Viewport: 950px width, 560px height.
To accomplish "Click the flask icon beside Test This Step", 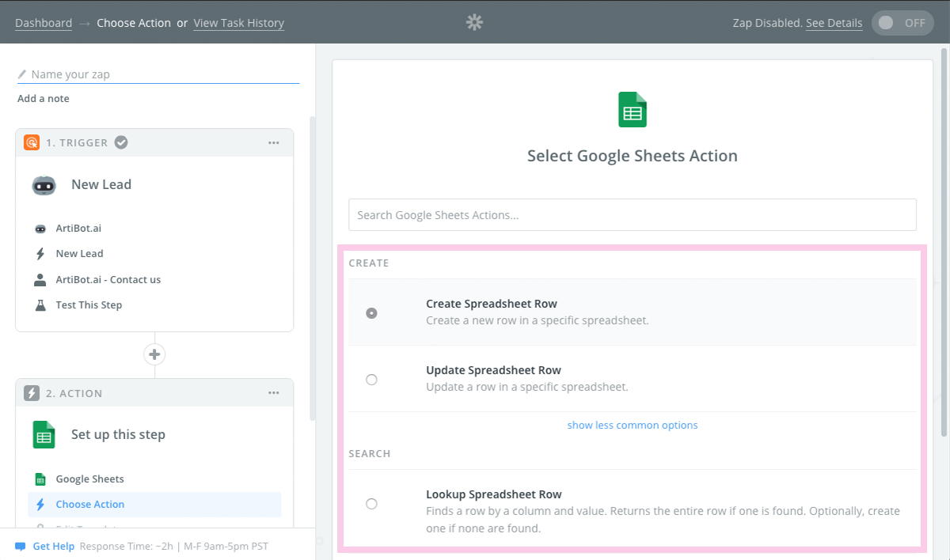I will [x=40, y=305].
